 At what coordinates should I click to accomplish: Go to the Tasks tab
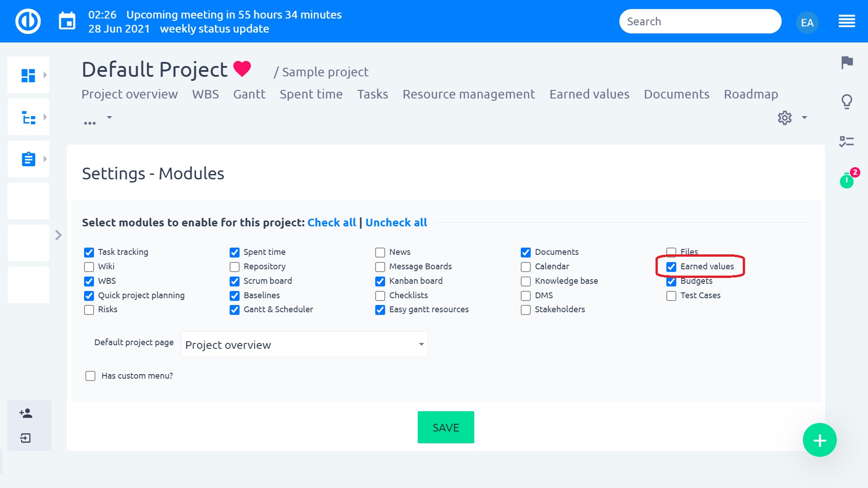[373, 94]
